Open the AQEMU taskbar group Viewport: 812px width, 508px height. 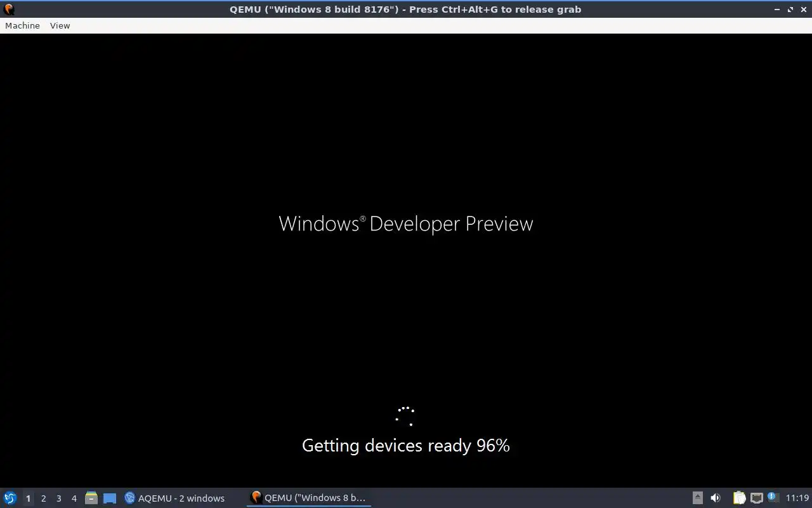[175, 498]
